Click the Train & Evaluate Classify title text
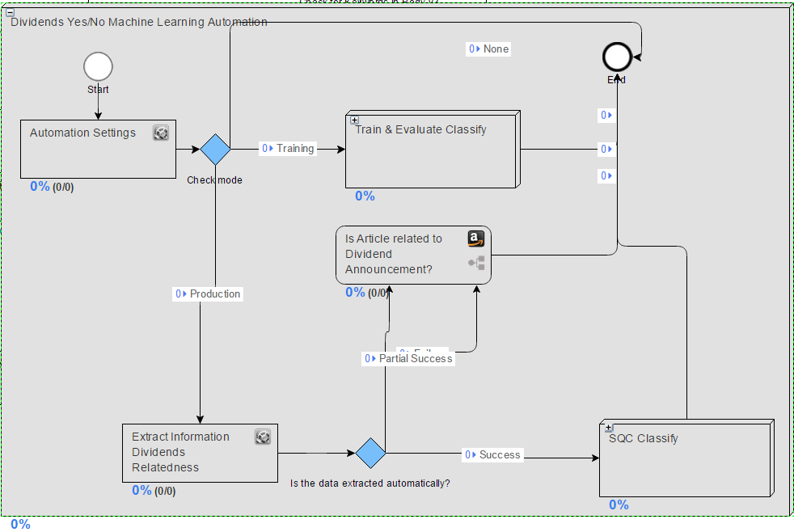 pos(420,129)
